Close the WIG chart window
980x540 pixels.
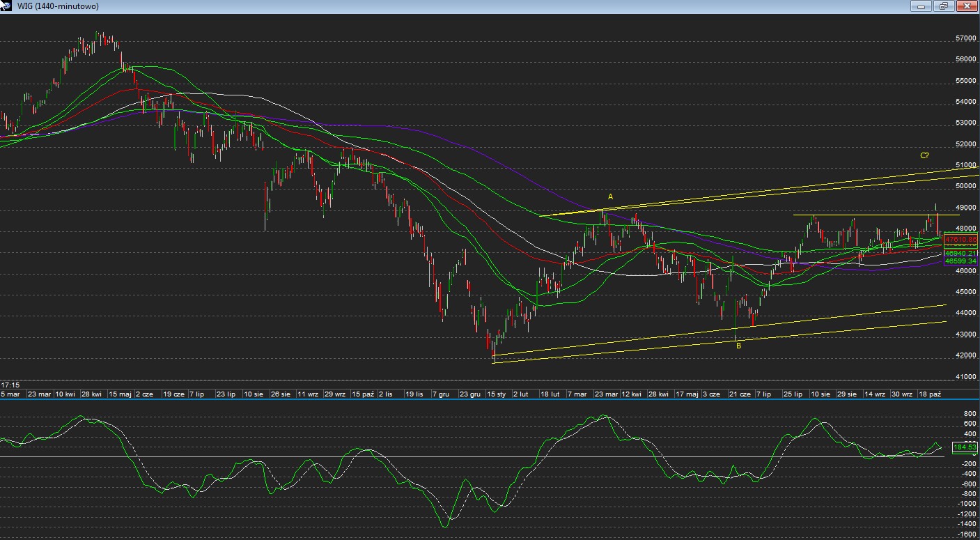967,6
